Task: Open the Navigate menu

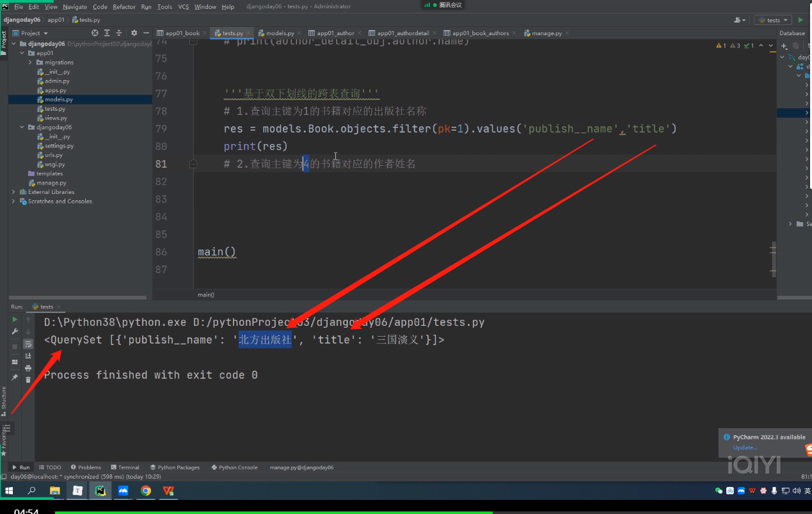Action: (x=75, y=6)
